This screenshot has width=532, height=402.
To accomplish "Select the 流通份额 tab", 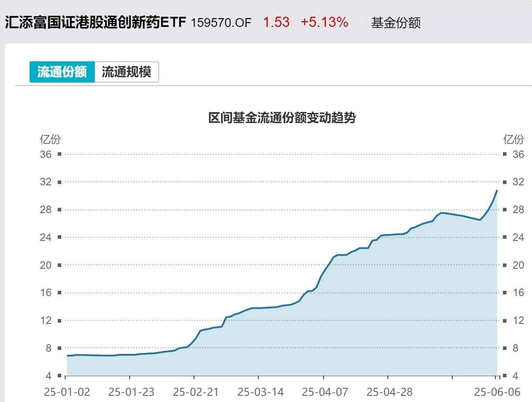I will 62,72.
